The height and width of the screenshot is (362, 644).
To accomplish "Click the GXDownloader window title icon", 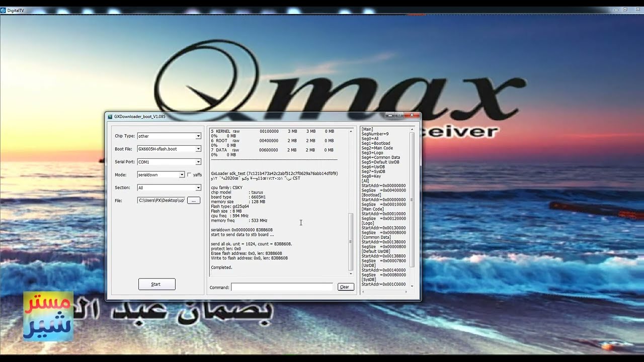I will (110, 117).
